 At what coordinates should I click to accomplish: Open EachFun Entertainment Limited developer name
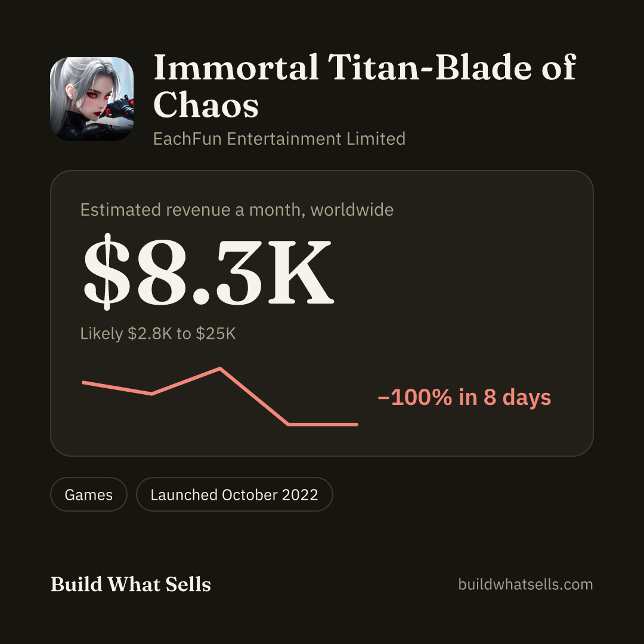279,139
